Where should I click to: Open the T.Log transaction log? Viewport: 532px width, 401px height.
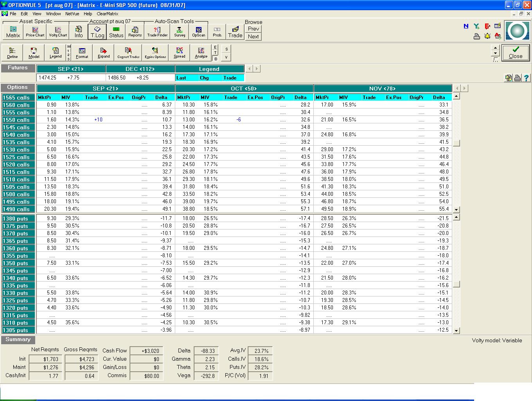[97, 31]
